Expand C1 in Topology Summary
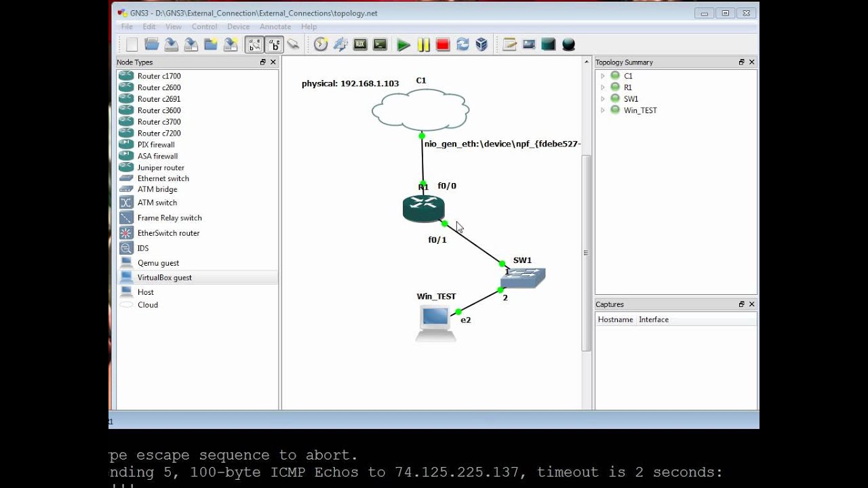Viewport: 868px width, 488px height. [602, 76]
